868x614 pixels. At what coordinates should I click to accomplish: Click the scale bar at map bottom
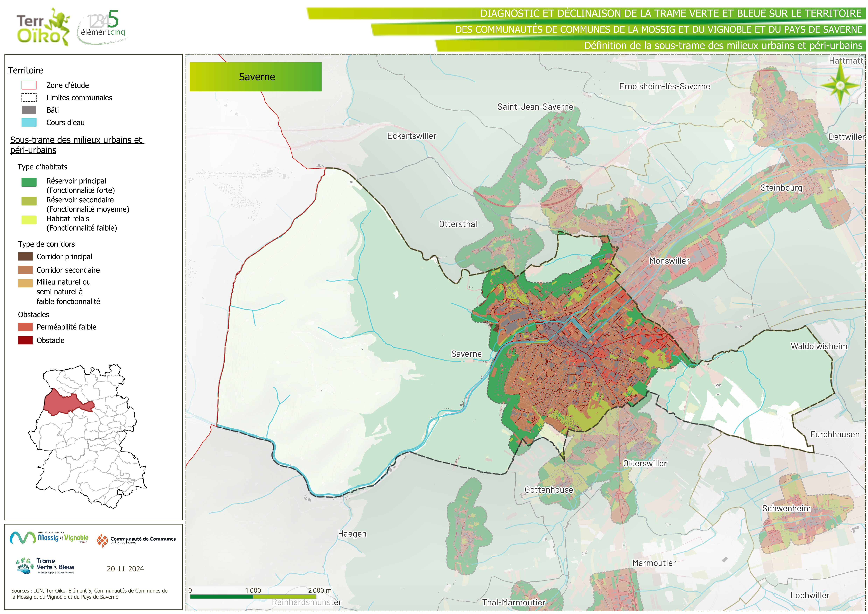coord(253,597)
